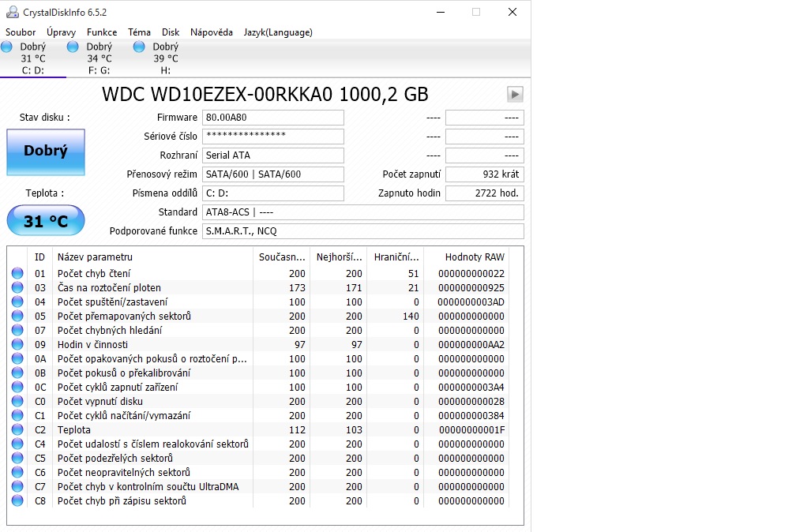
Task: Open the Jazyk(Language) menu
Action: point(278,32)
